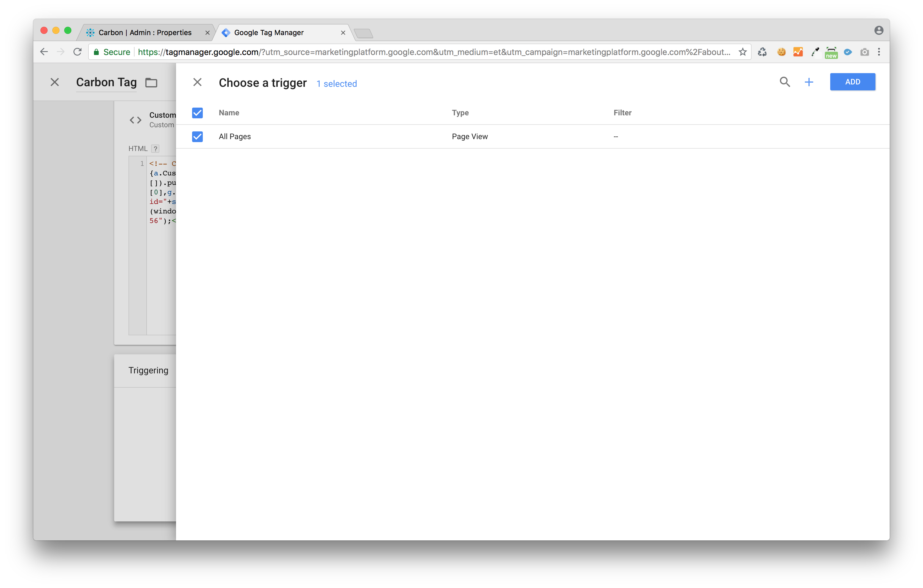Click the Type column header
Screen dimensions: 923x588
point(460,113)
